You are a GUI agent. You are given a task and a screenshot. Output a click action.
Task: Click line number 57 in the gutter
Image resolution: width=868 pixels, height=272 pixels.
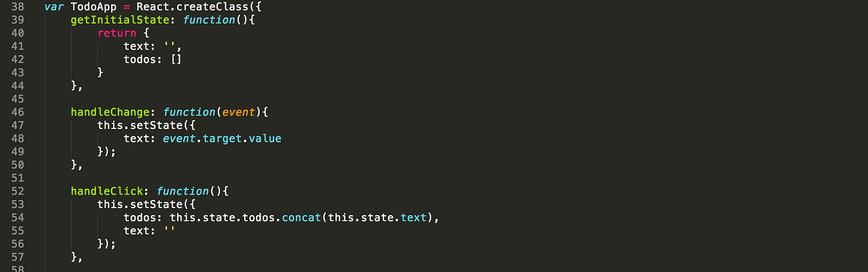tap(18, 257)
